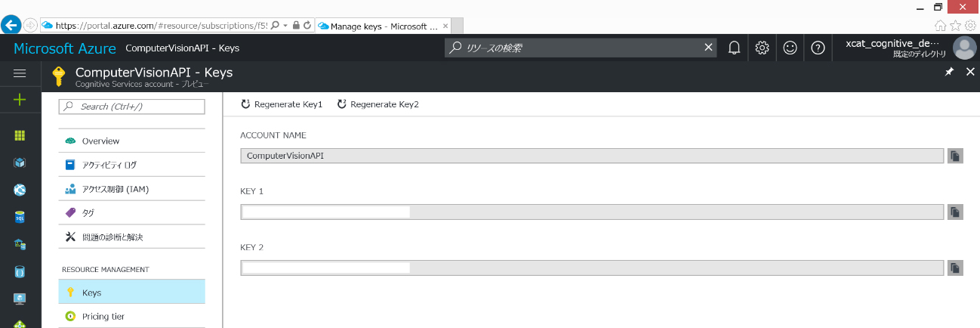Pin the Keys blade to dashboard
980x328 pixels.
pos(949,72)
